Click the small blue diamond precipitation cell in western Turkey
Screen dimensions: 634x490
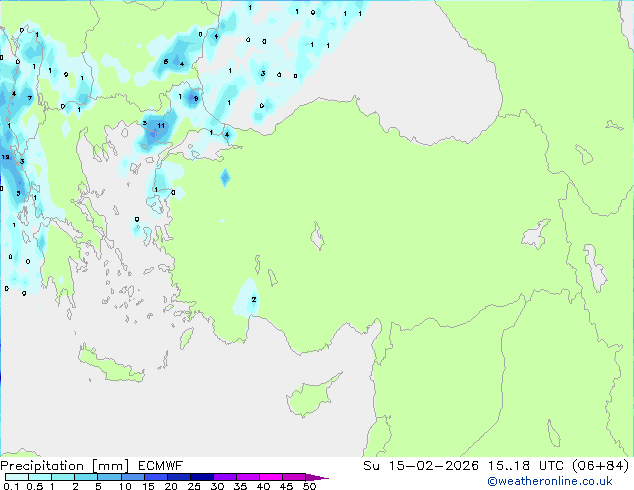click(x=225, y=177)
